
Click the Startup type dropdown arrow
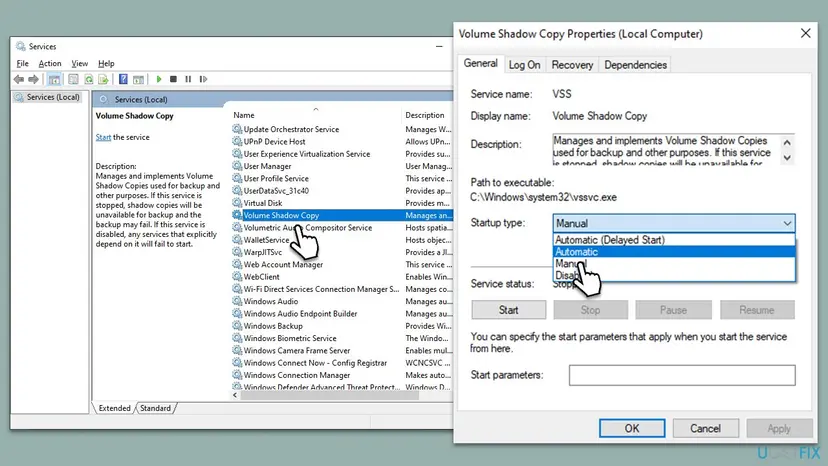(787, 223)
